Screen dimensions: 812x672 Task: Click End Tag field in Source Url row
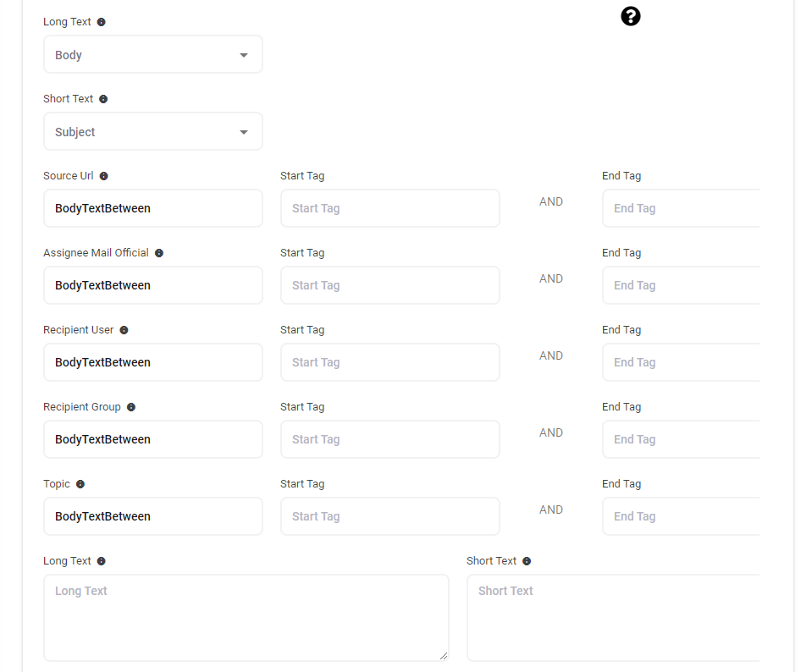pos(680,208)
